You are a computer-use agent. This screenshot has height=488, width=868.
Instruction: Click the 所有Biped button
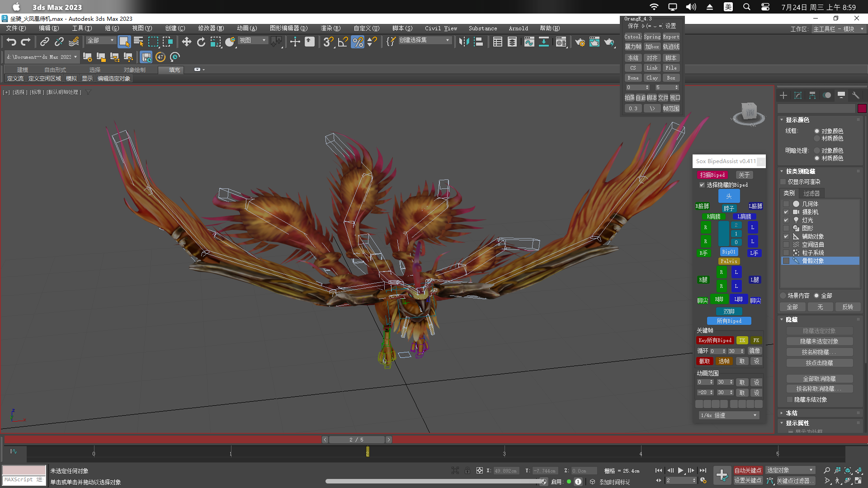click(729, 321)
